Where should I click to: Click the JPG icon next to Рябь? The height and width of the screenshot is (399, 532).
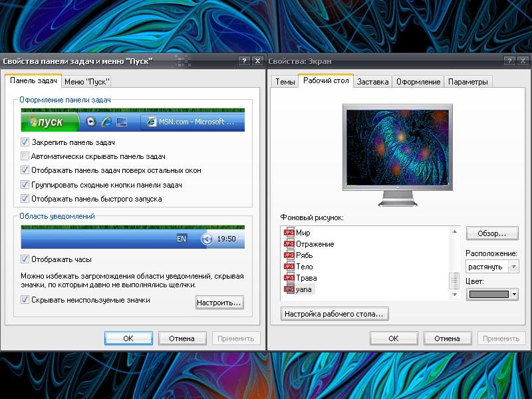coord(289,255)
